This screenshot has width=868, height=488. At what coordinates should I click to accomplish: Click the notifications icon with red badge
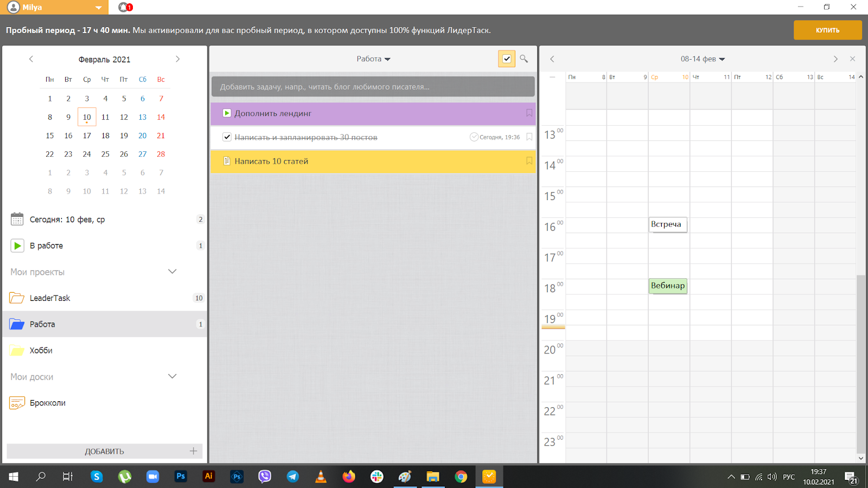[125, 7]
